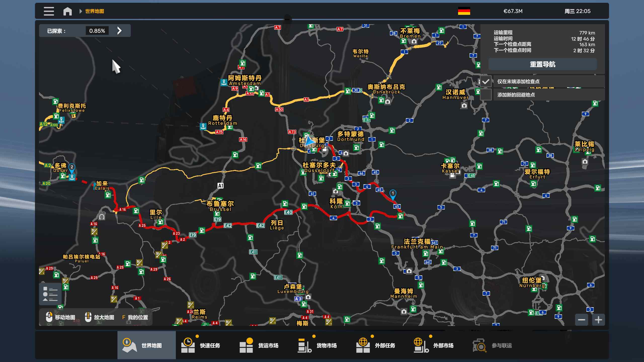The width and height of the screenshot is (644, 362).
Task: Click the 纽伦堡 Nürnberg city label
Action: coord(532,283)
